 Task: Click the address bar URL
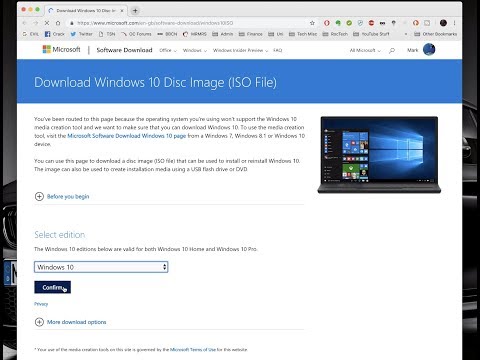tap(155, 23)
